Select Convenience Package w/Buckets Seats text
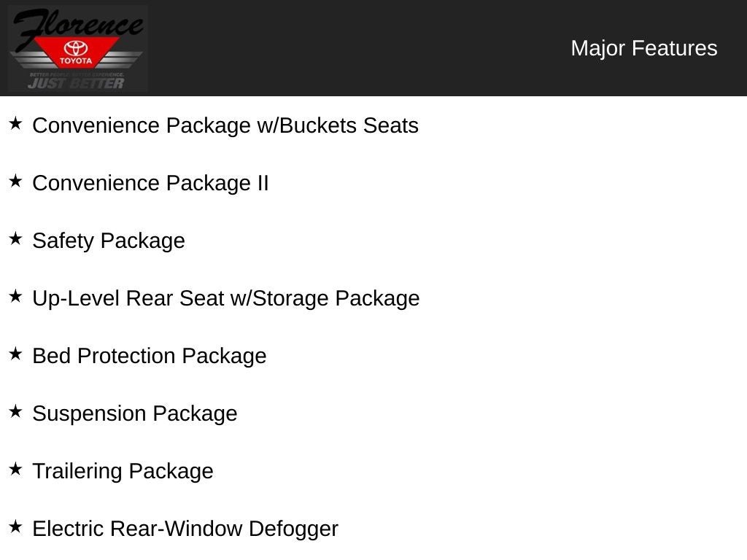 pos(225,125)
